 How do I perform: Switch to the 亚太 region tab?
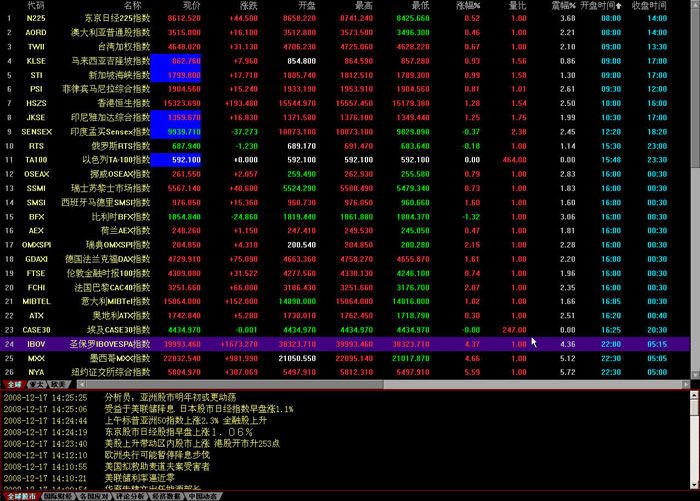pyautogui.click(x=37, y=383)
